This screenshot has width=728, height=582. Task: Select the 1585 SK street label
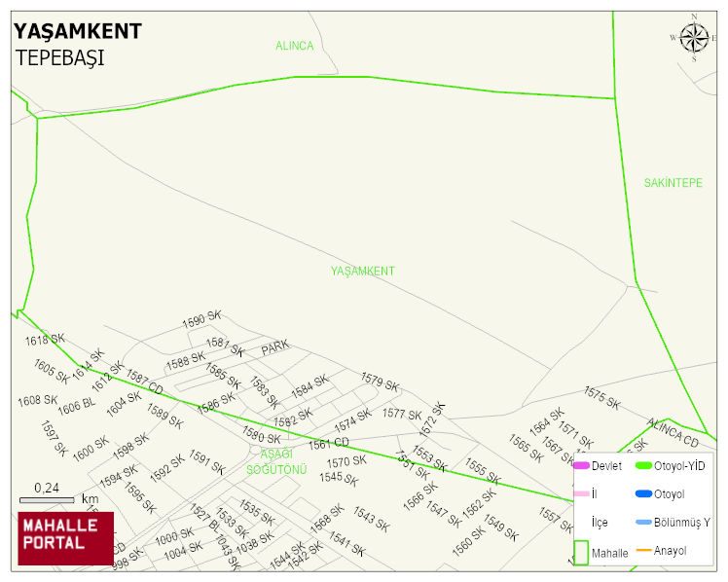(223, 376)
